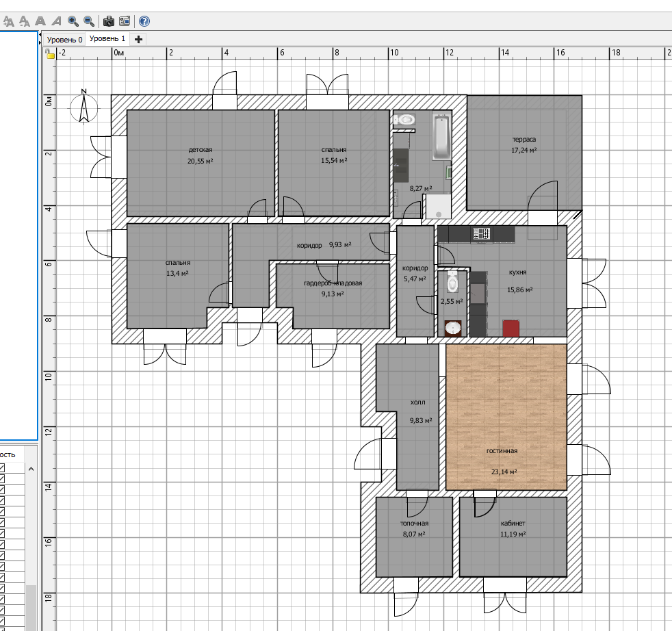
Task: Add a new level with plus tab
Action: pos(138,40)
